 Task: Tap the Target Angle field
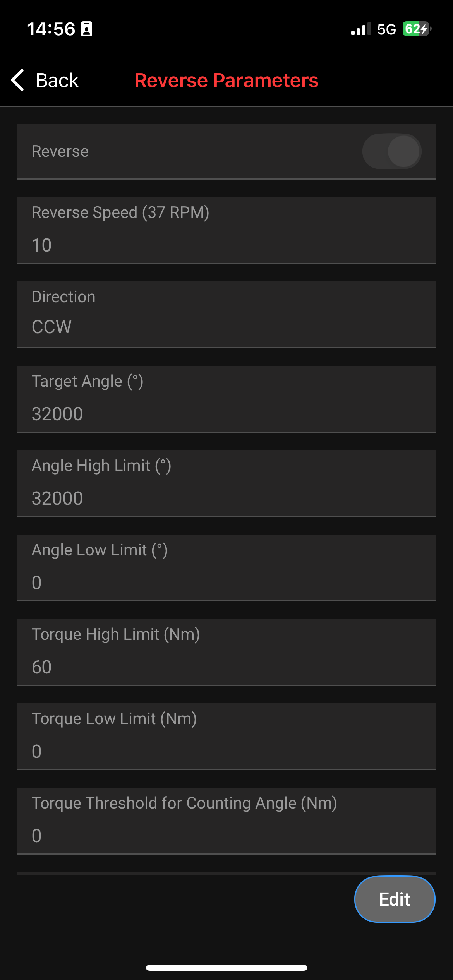226,413
